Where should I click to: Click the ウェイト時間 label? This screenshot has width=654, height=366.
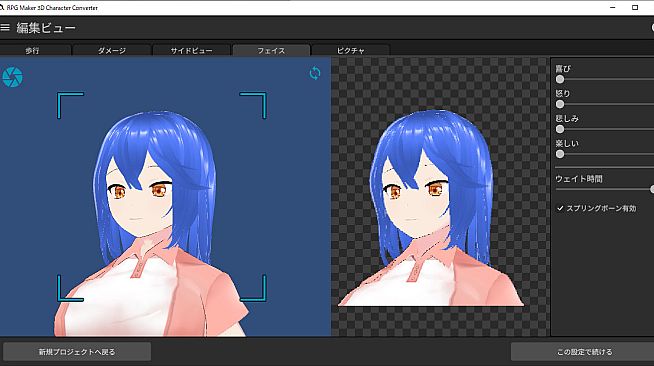tap(579, 179)
